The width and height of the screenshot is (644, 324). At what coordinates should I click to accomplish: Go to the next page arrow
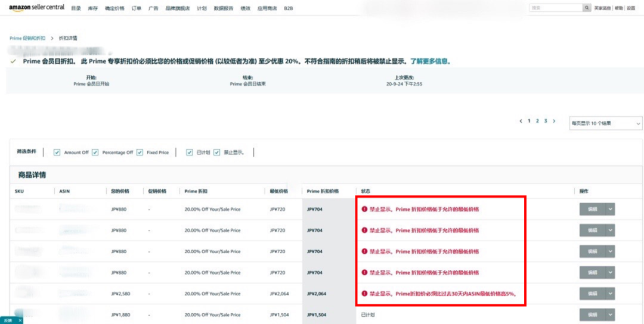click(554, 121)
